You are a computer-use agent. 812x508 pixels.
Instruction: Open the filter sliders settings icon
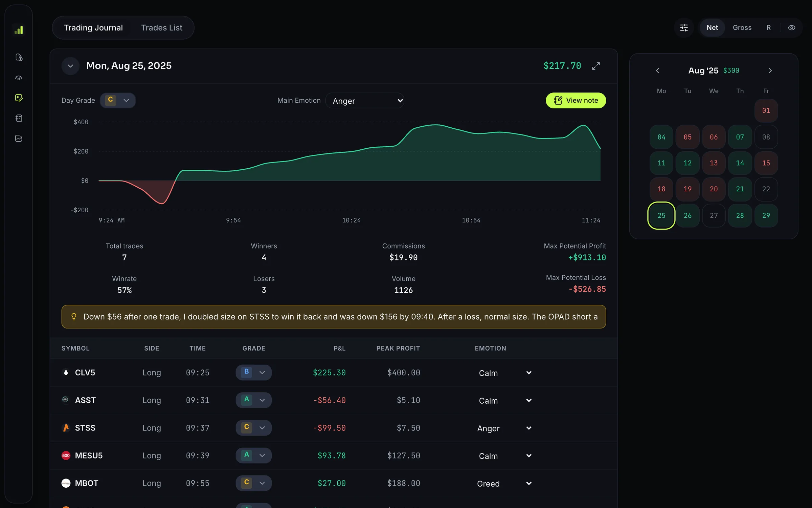(x=684, y=28)
